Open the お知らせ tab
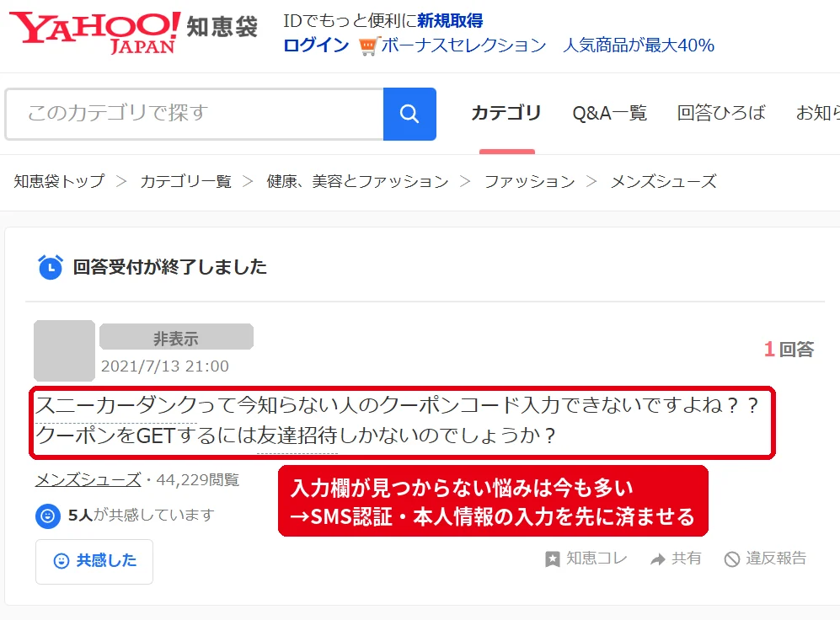The image size is (840, 620). click(x=817, y=113)
